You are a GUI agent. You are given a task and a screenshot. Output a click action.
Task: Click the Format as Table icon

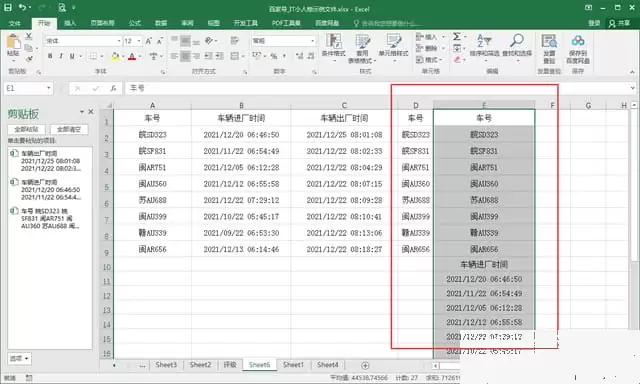tap(362, 41)
